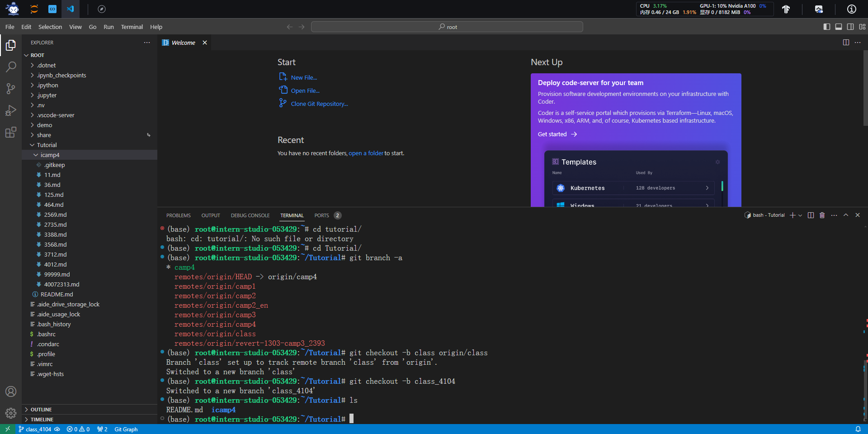Screen dimensions: 868x434
Task: Expand the TIMELINE section
Action: tap(90, 420)
